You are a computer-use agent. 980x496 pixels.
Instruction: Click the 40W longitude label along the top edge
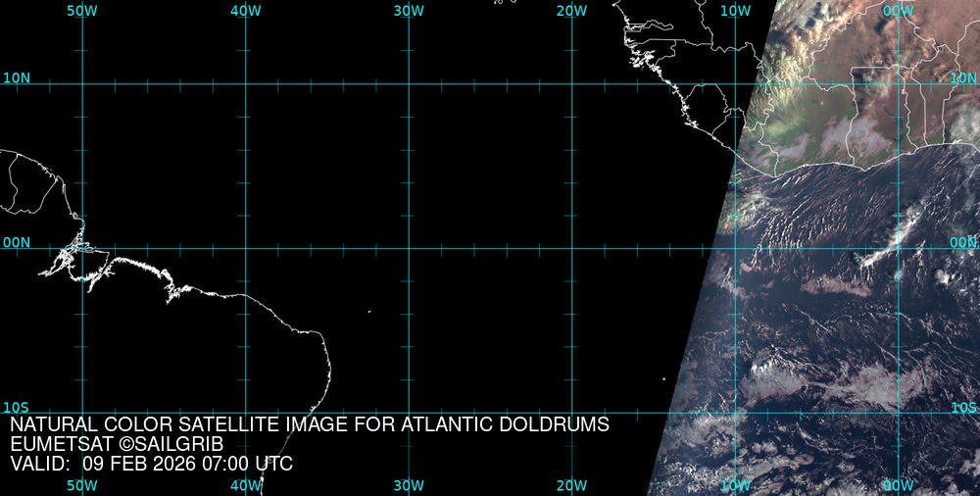click(245, 11)
